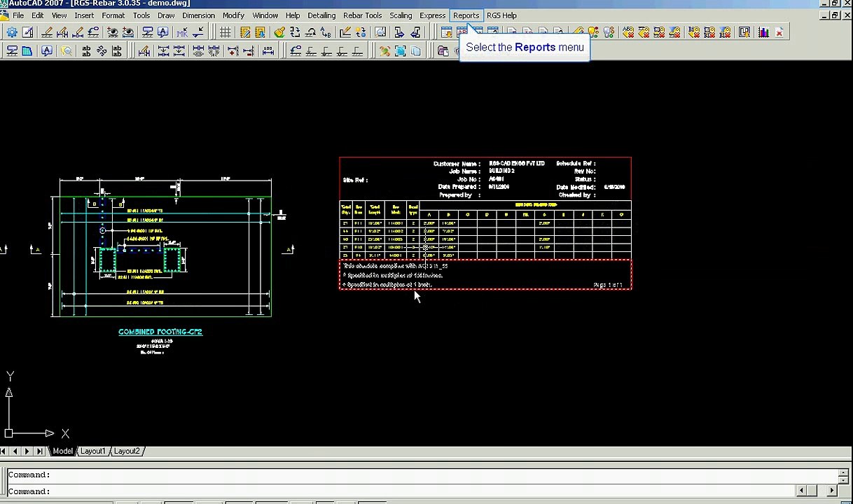The image size is (853, 504).
Task: Click the COMBINED FOOTING-CF2 title text
Action: click(160, 332)
